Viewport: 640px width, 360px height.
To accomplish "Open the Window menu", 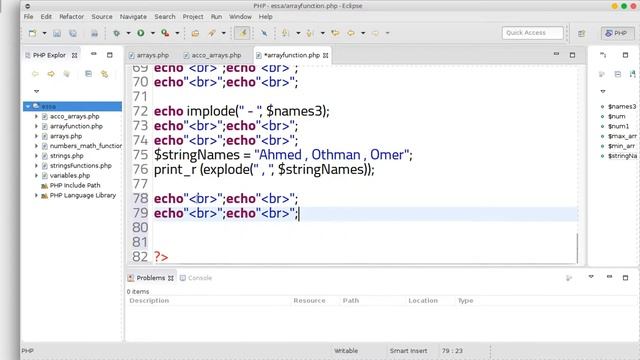I will tap(240, 17).
